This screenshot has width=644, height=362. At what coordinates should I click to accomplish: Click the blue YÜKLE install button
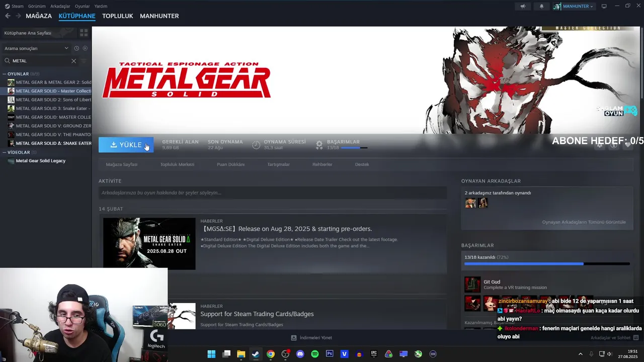(x=126, y=145)
